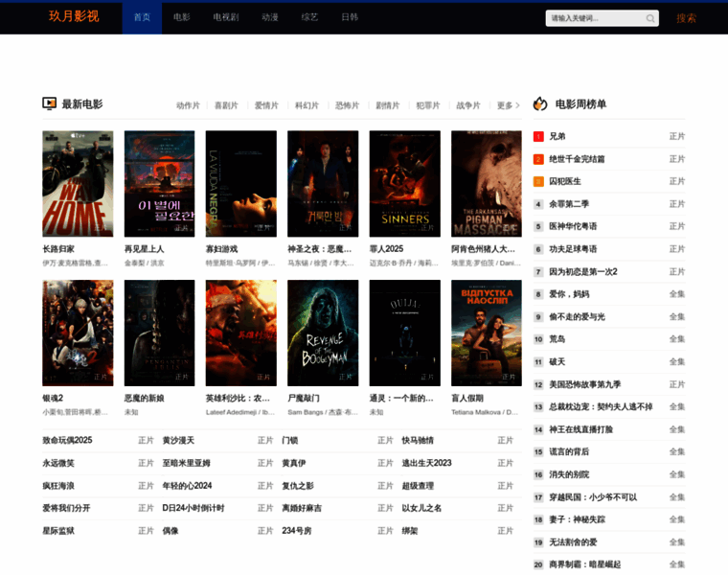Open 余罪第二季 in weekly ranking
Viewport: 728px width, 575px height.
point(569,204)
